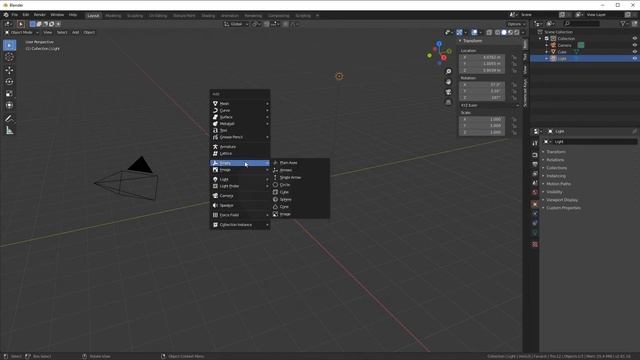Add a Speaker object

(240, 205)
